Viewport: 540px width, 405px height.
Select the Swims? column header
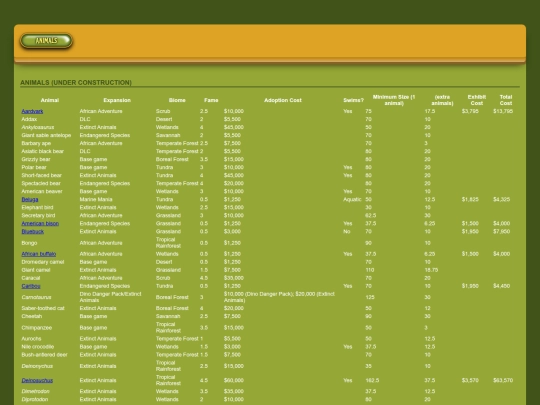[353, 100]
